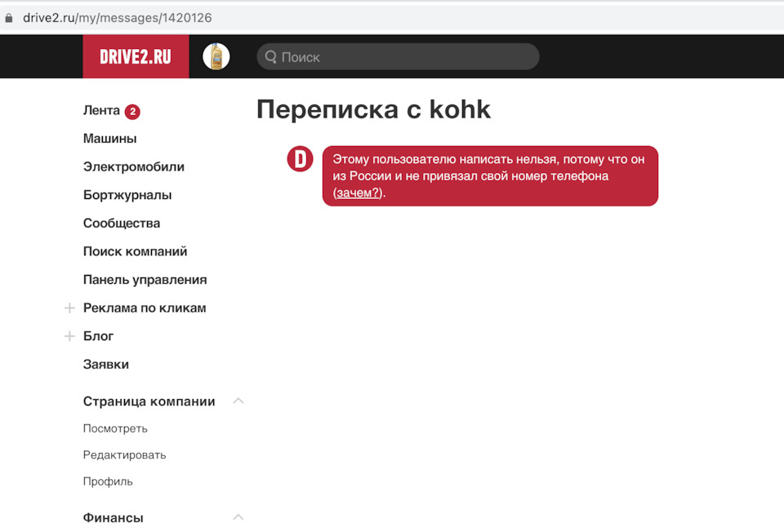784x532 pixels.
Task: Open the Машины menu item
Action: tap(109, 139)
